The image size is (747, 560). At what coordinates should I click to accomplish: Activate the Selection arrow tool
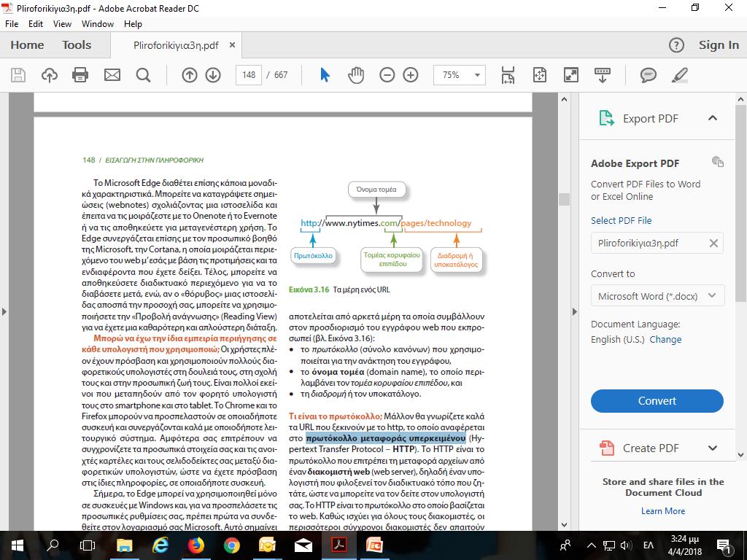tap(325, 75)
